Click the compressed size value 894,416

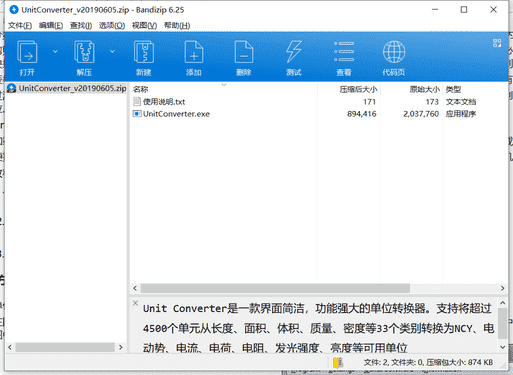pos(362,114)
